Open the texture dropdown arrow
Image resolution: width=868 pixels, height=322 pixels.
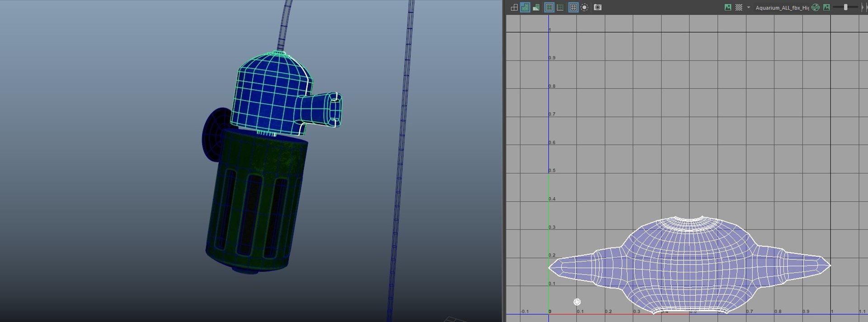tap(749, 8)
